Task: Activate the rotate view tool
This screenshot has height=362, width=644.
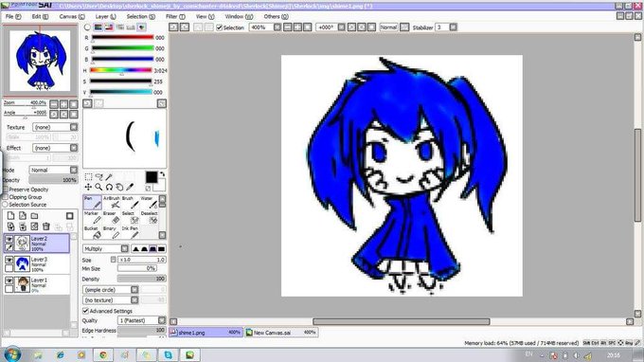Action: click(109, 187)
